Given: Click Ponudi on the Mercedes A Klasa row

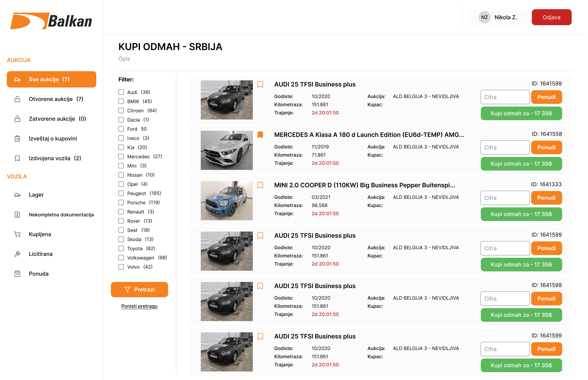Looking at the screenshot, I should (x=546, y=148).
